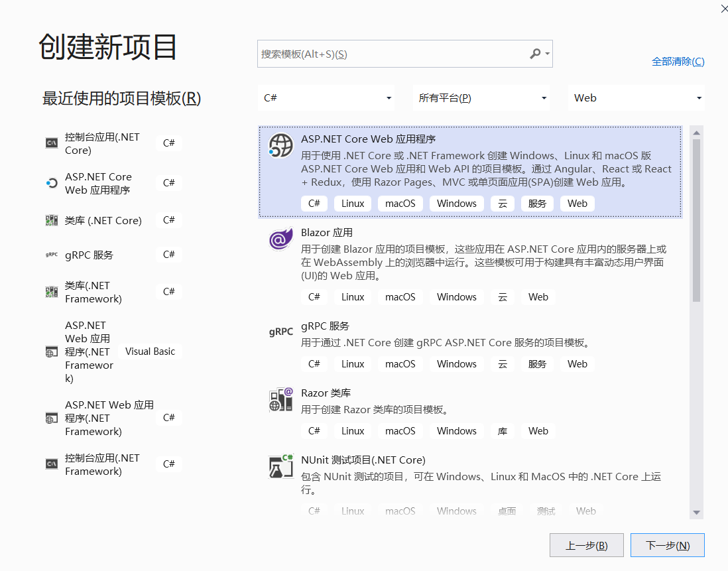
Task: Click the gRPC 服务 template icon
Action: pyautogui.click(x=280, y=332)
